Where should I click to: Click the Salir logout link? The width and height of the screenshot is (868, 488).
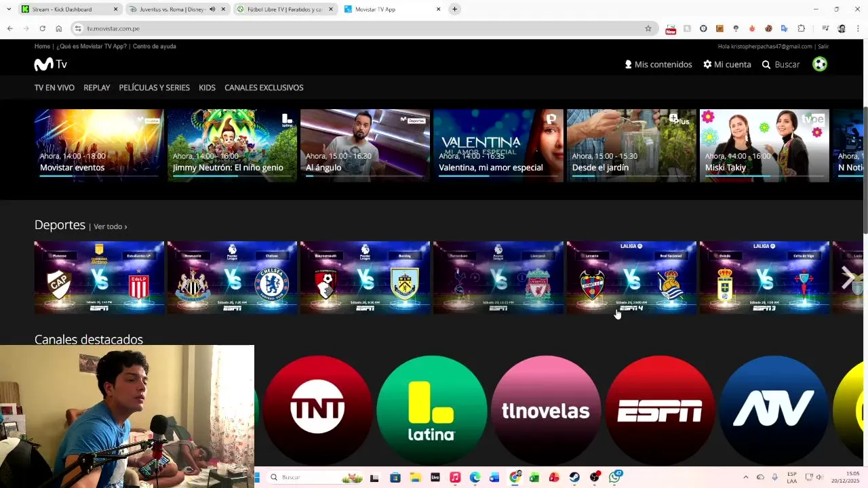823,46
